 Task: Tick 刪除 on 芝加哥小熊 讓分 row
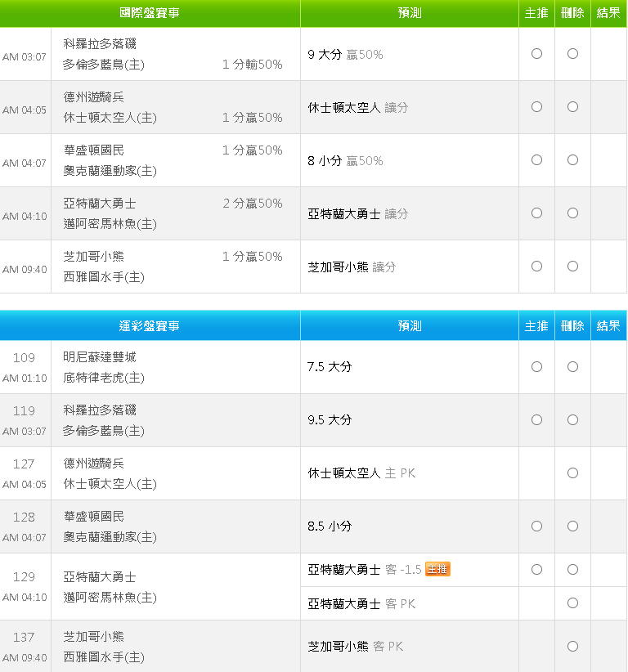coord(572,267)
